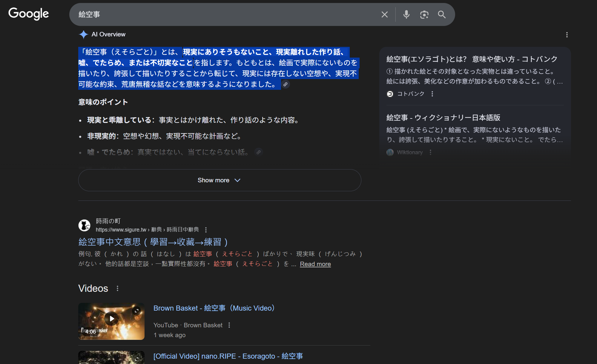Click the magnifier search icon
The image size is (597, 364).
[x=442, y=14]
